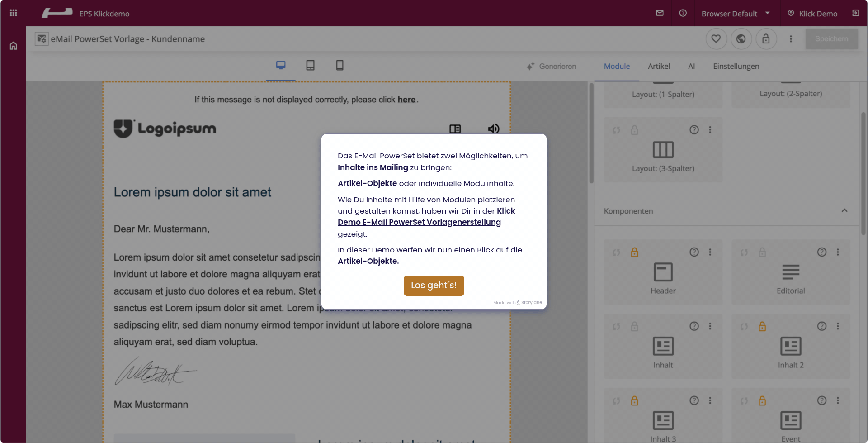Open Klick Demo E-Mail PowerSet Vorlagenerstellung link
The height and width of the screenshot is (443, 868).
pos(419,222)
